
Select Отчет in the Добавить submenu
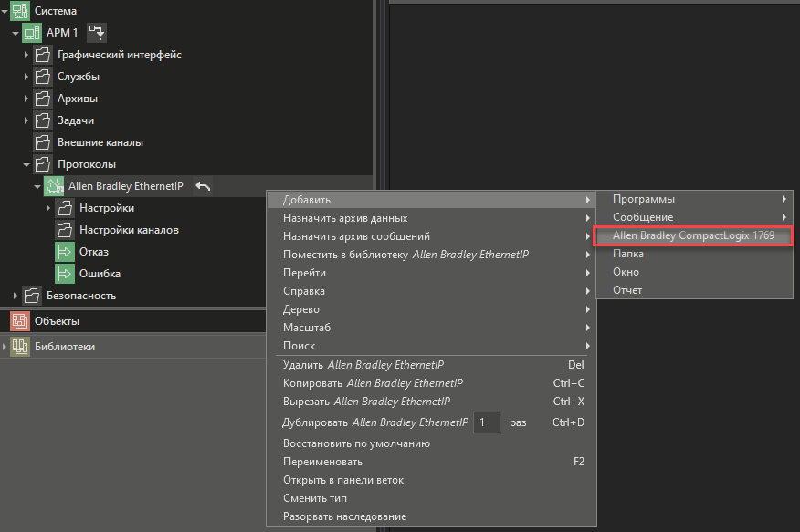point(627,290)
